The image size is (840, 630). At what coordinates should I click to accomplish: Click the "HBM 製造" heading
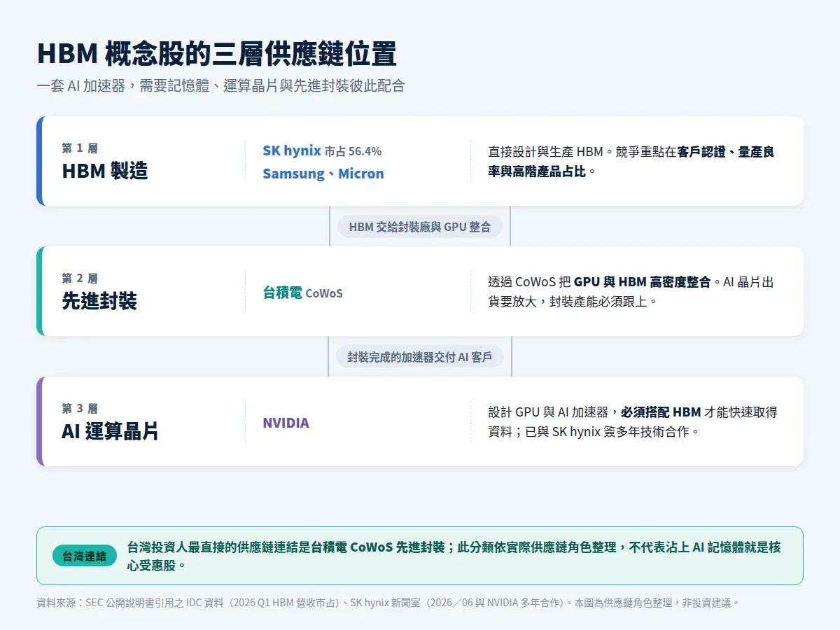point(105,171)
